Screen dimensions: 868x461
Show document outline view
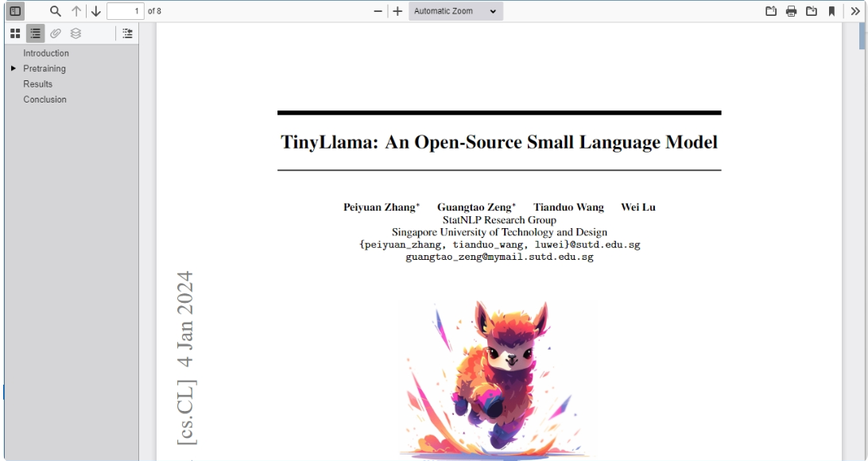[36, 33]
